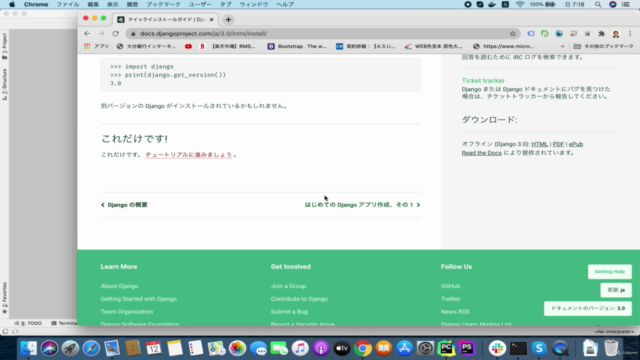Open About Django footer link
The height and width of the screenshot is (360, 640).
click(120, 286)
